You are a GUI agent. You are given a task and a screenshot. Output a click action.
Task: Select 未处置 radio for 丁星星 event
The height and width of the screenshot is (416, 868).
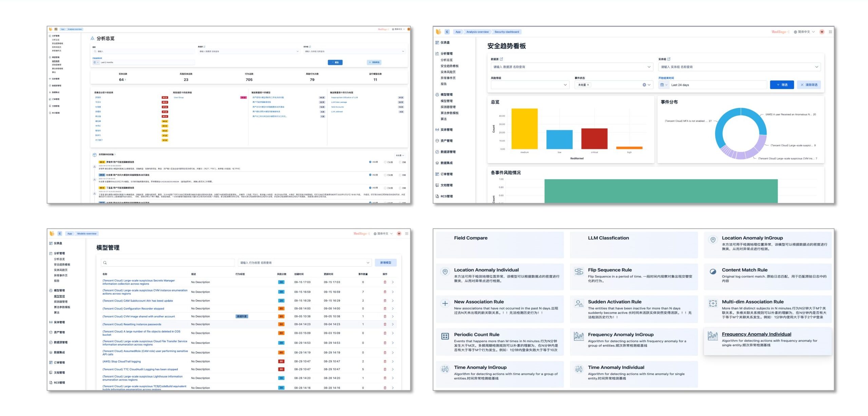click(370, 188)
